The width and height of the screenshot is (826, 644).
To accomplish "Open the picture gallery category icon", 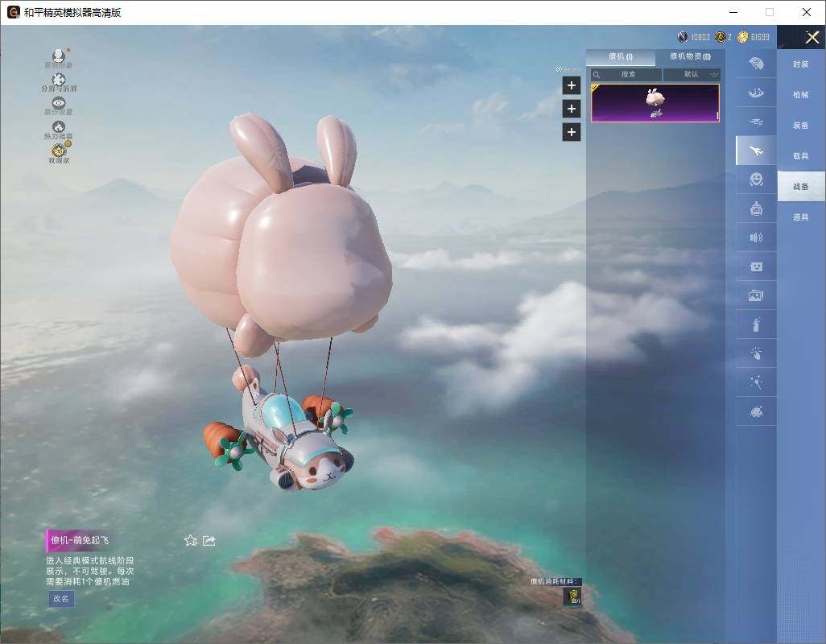I will [756, 296].
